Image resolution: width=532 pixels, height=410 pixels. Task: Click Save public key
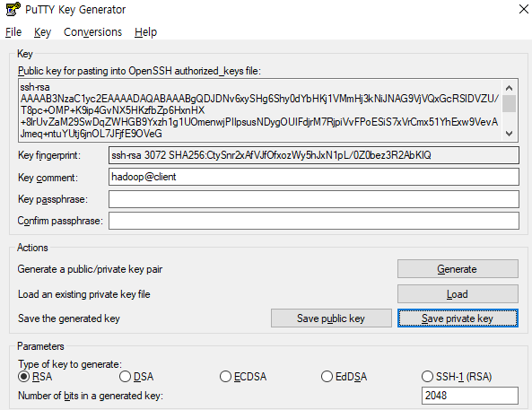331,318
